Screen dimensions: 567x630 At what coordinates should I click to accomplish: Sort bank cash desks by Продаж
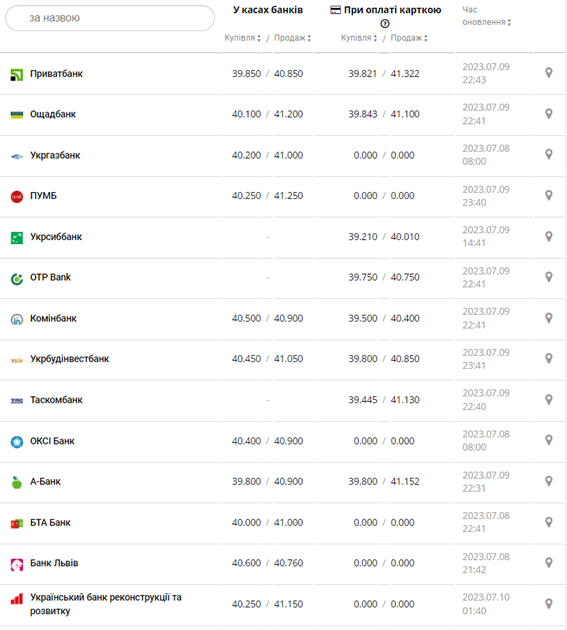pos(293,38)
